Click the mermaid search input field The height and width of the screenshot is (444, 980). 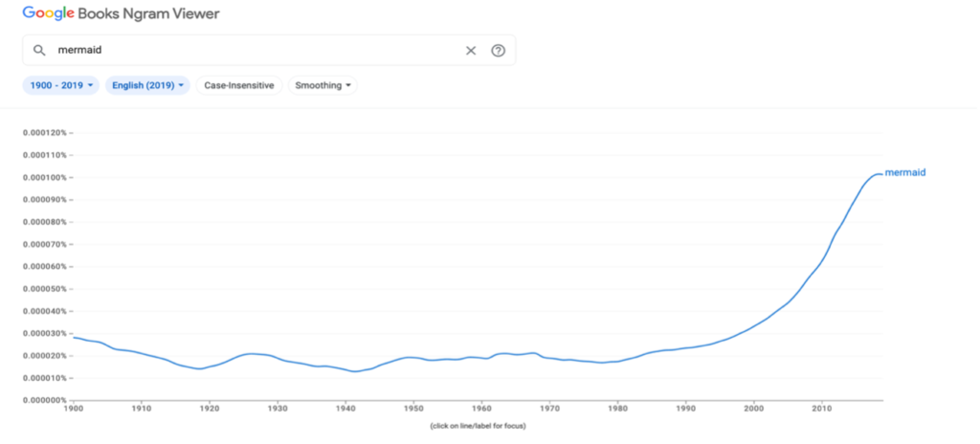(x=249, y=51)
